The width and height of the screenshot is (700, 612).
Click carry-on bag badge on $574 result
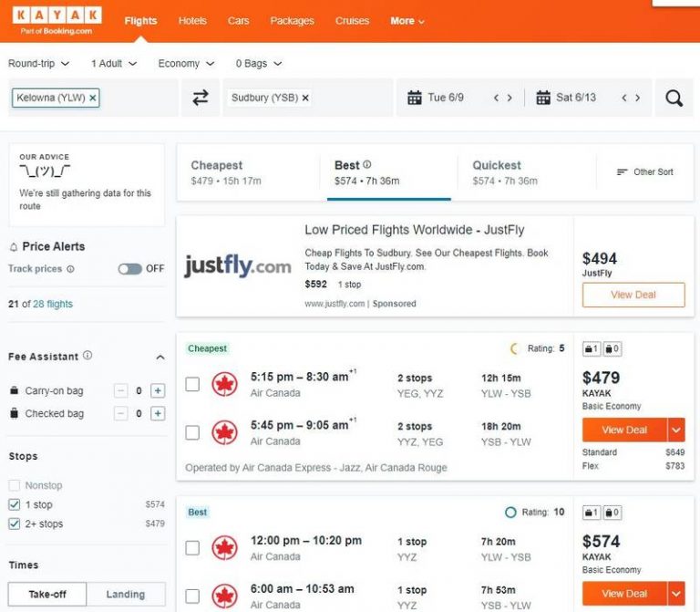tap(592, 513)
